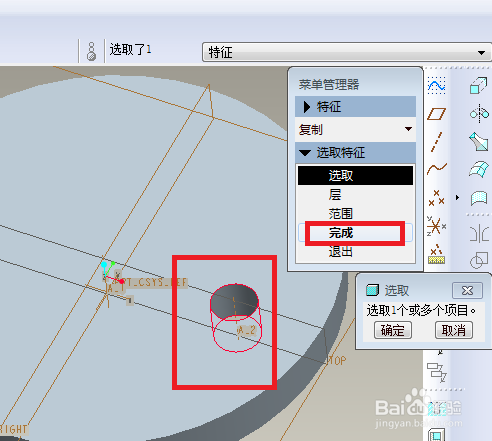
Task: Create a coordinate system with XYZ icon
Action: tap(436, 226)
